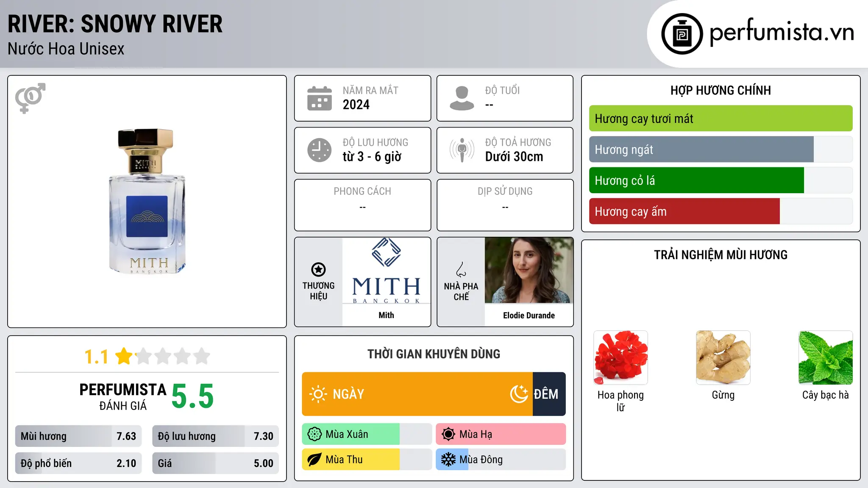The image size is (868, 488).
Task: Click the Hoa phong lữ note caption
Action: (620, 401)
